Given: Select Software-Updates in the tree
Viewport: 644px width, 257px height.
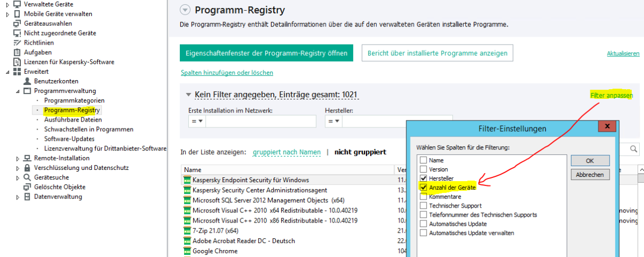Looking at the screenshot, I should pos(69,139).
